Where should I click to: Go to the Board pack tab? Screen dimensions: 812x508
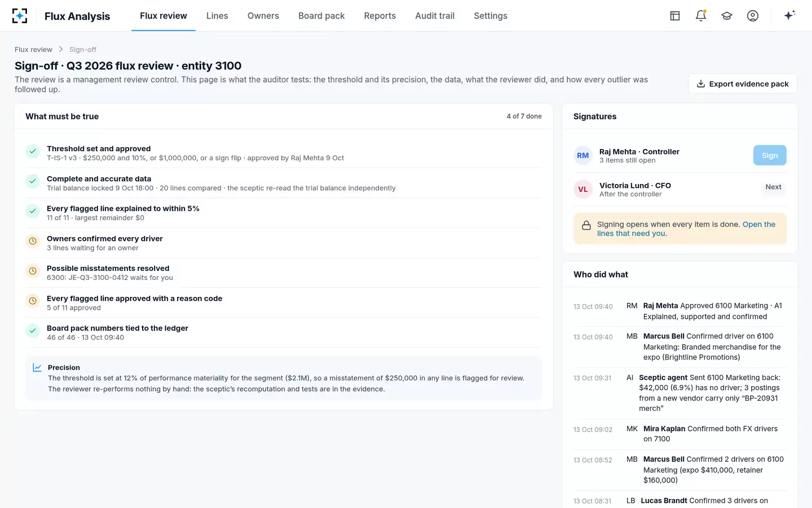(x=321, y=16)
